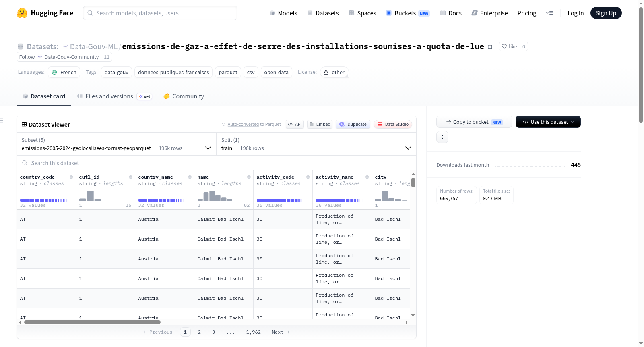Select the parquet tag

tap(228, 72)
